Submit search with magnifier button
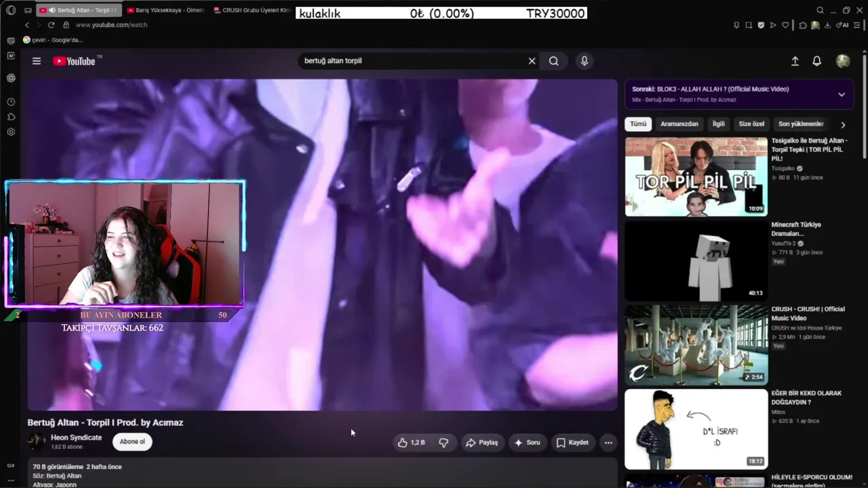The image size is (868, 488). click(x=554, y=61)
